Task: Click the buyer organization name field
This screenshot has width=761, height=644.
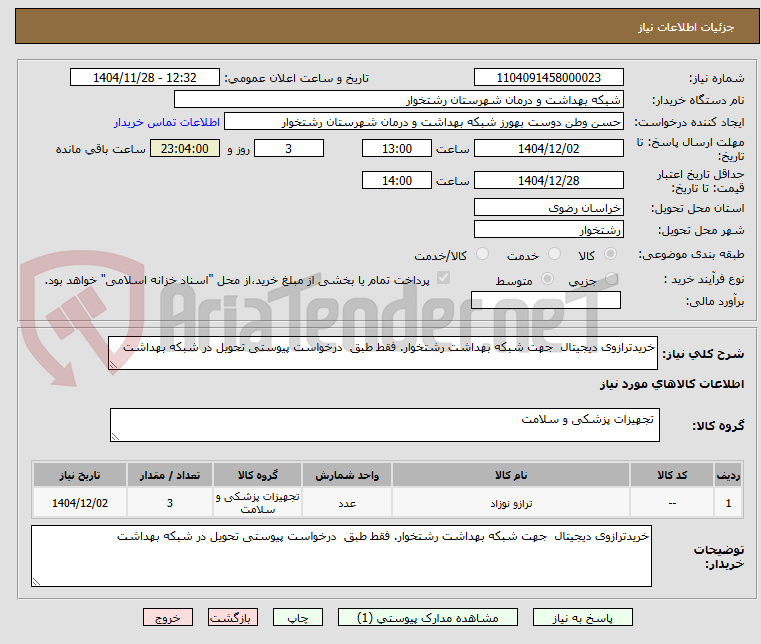Action: (x=398, y=99)
